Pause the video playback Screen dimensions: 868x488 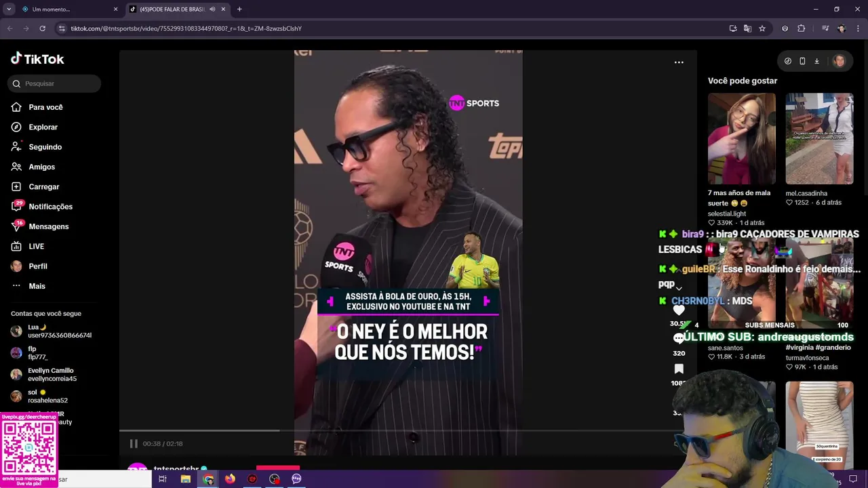[x=134, y=443]
